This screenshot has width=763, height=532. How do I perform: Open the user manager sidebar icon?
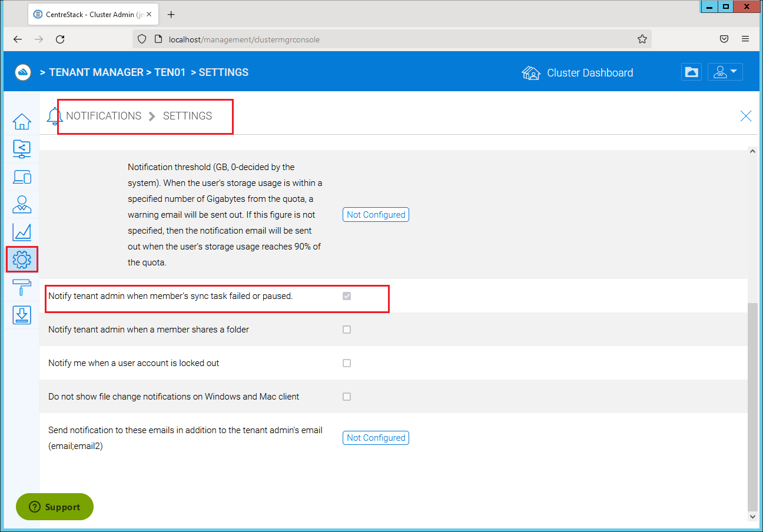[22, 204]
